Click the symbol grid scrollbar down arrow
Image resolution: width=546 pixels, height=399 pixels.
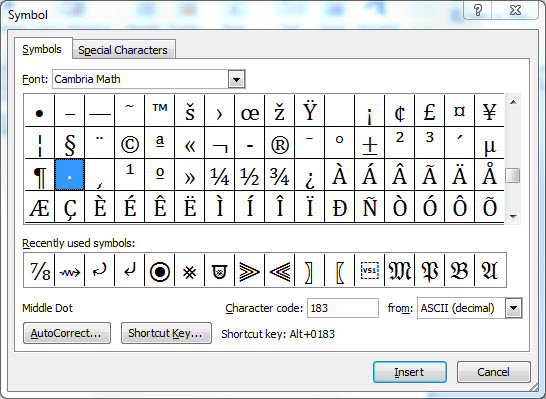pos(513,217)
